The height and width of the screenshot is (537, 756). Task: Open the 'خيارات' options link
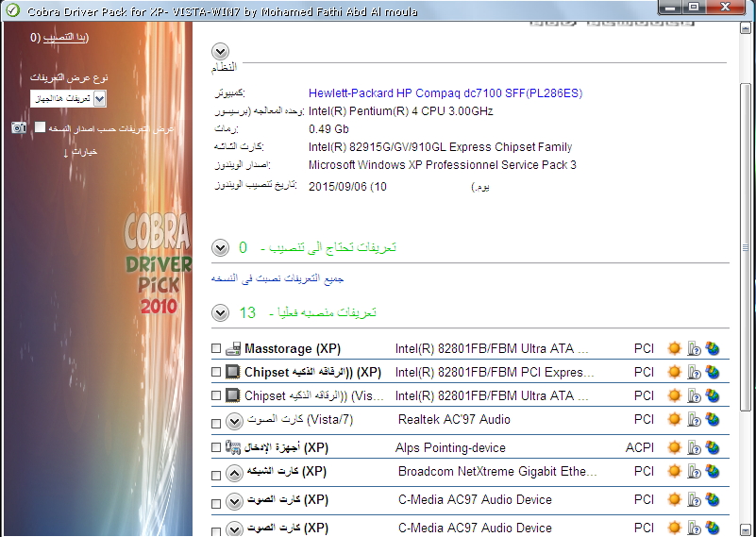[80, 152]
